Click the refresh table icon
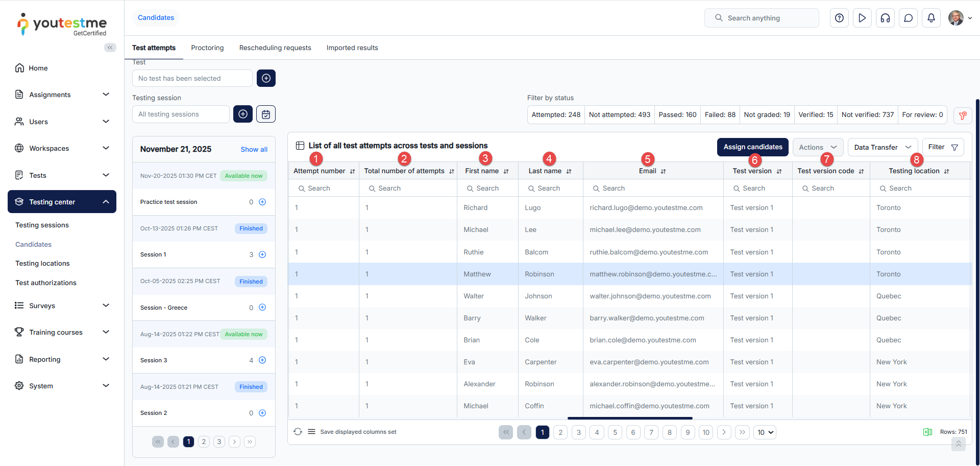Image resolution: width=980 pixels, height=466 pixels. pyautogui.click(x=298, y=432)
